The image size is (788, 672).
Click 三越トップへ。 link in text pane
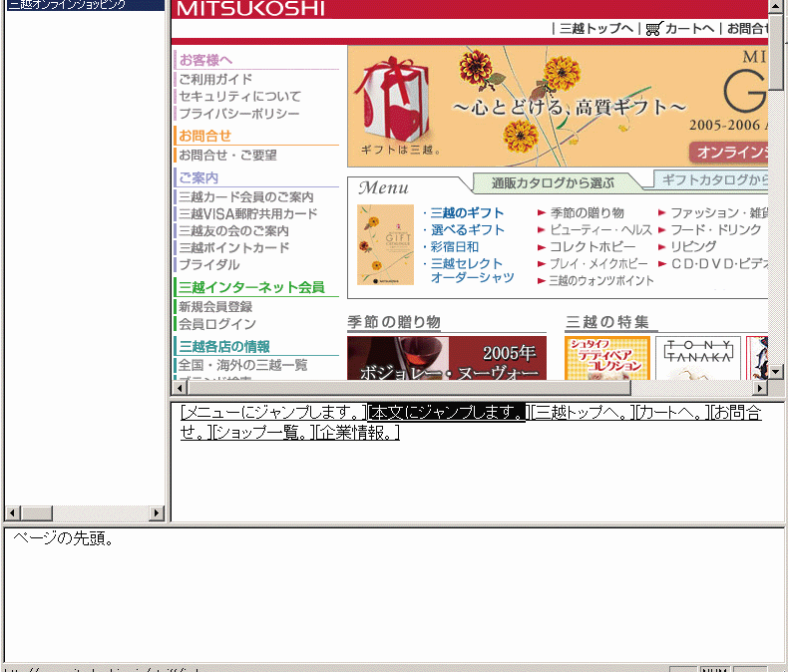point(581,413)
